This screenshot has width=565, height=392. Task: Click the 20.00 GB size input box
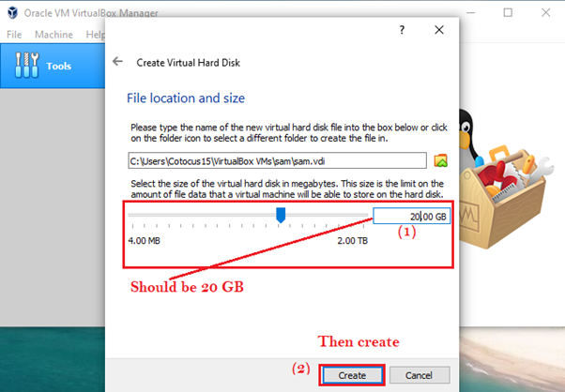click(x=411, y=217)
